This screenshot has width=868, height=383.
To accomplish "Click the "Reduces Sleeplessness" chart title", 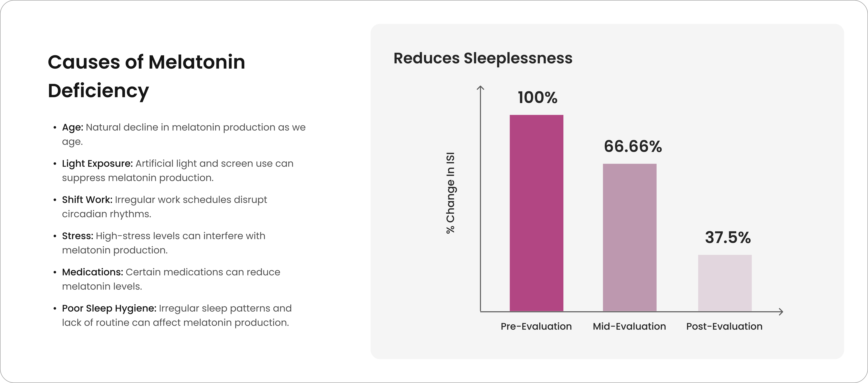I will [482, 58].
